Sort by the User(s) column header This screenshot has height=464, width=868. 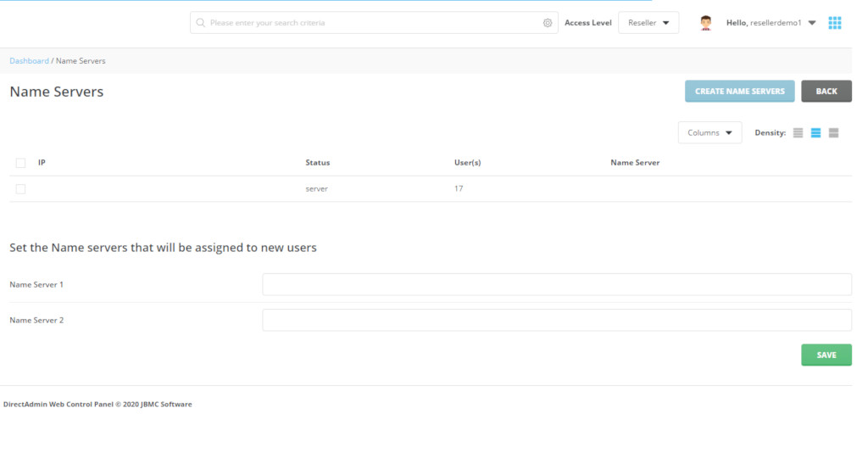[468, 162]
